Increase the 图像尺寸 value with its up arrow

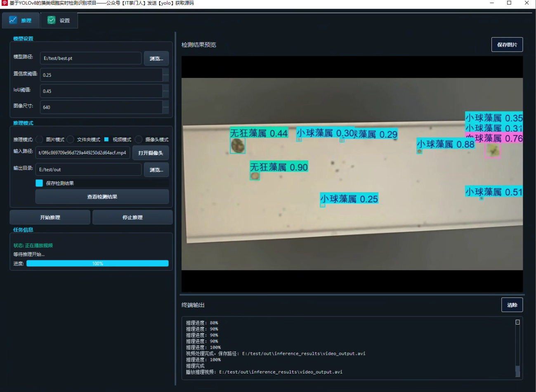(165, 104)
